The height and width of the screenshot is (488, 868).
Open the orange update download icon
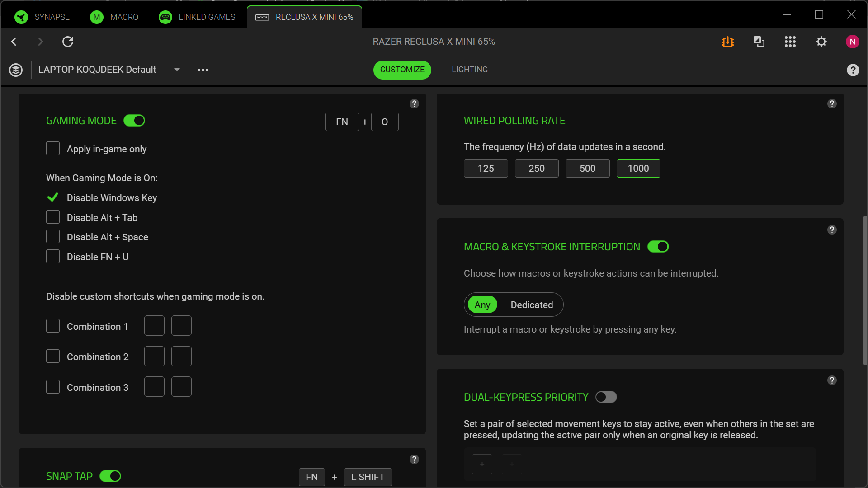(x=728, y=42)
